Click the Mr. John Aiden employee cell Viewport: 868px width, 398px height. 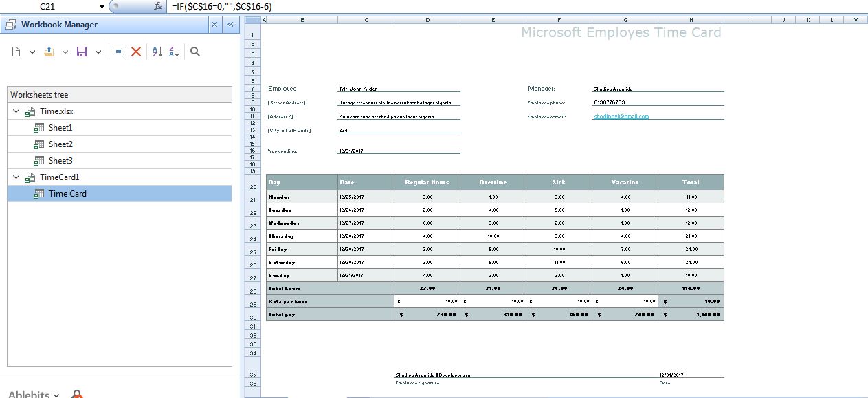[399, 88]
